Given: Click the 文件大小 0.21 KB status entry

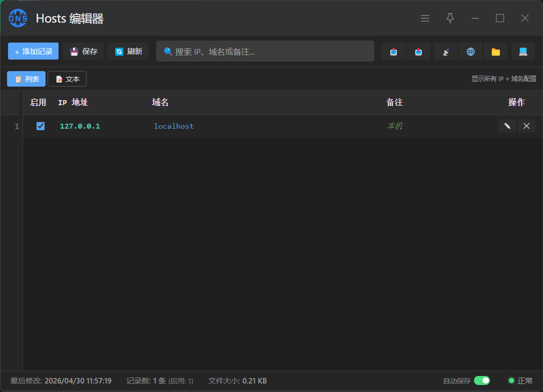Looking at the screenshot, I should click(238, 381).
